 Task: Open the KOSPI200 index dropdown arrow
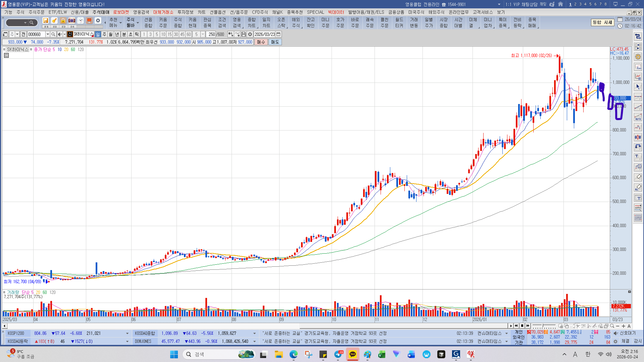[127, 333]
